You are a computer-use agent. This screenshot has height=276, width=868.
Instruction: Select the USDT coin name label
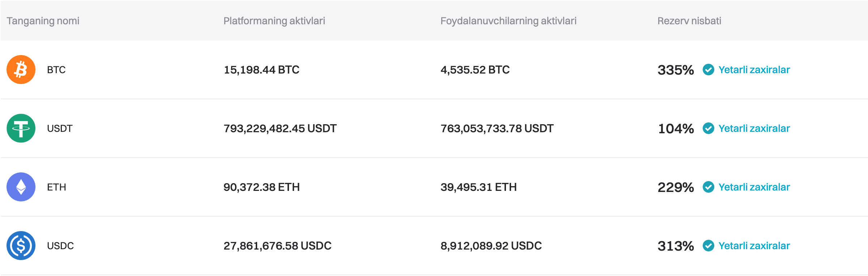(x=60, y=128)
